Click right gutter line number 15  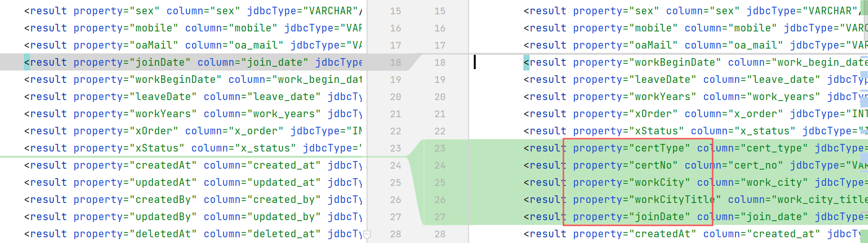439,11
